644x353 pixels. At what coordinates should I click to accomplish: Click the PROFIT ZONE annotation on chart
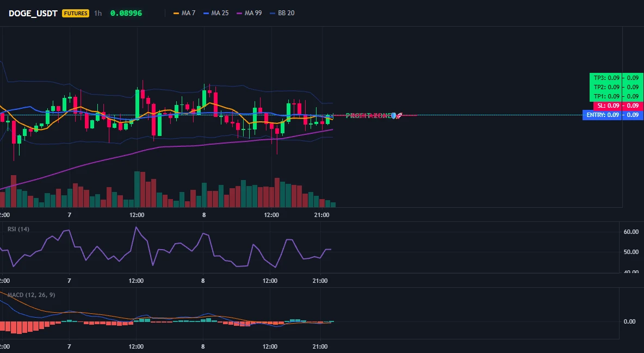click(x=374, y=116)
